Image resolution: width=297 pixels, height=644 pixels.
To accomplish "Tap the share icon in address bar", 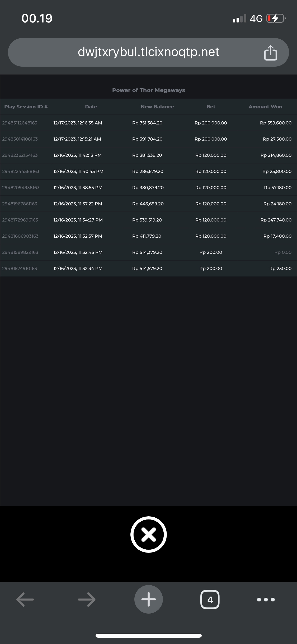I will (270, 53).
